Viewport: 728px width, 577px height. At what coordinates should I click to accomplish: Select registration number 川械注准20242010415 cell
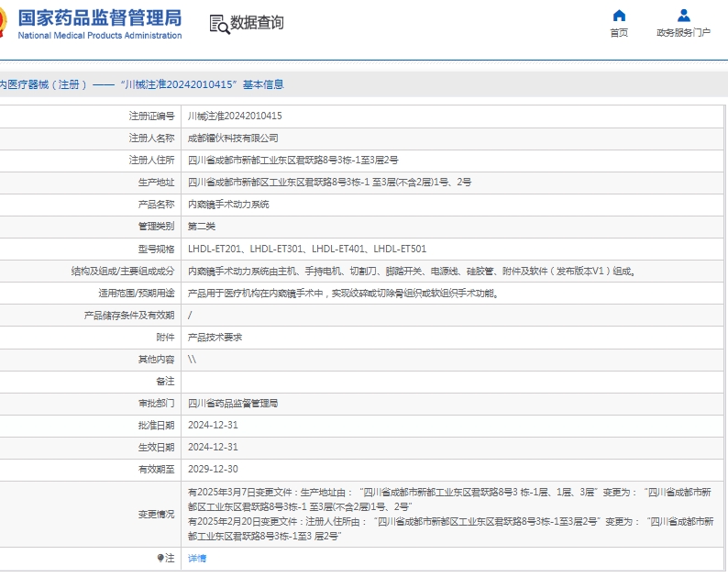[x=235, y=116]
